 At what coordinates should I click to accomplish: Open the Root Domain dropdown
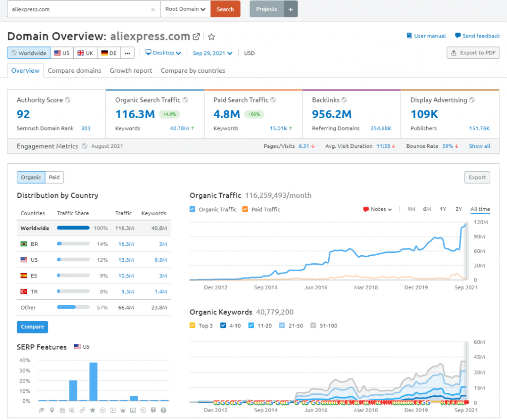(x=185, y=9)
